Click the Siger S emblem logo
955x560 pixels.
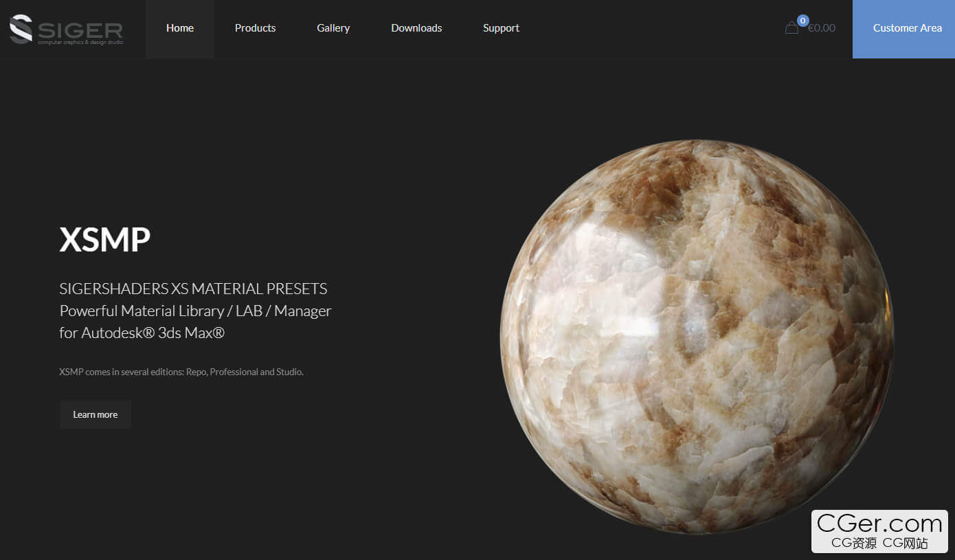pyautogui.click(x=21, y=29)
